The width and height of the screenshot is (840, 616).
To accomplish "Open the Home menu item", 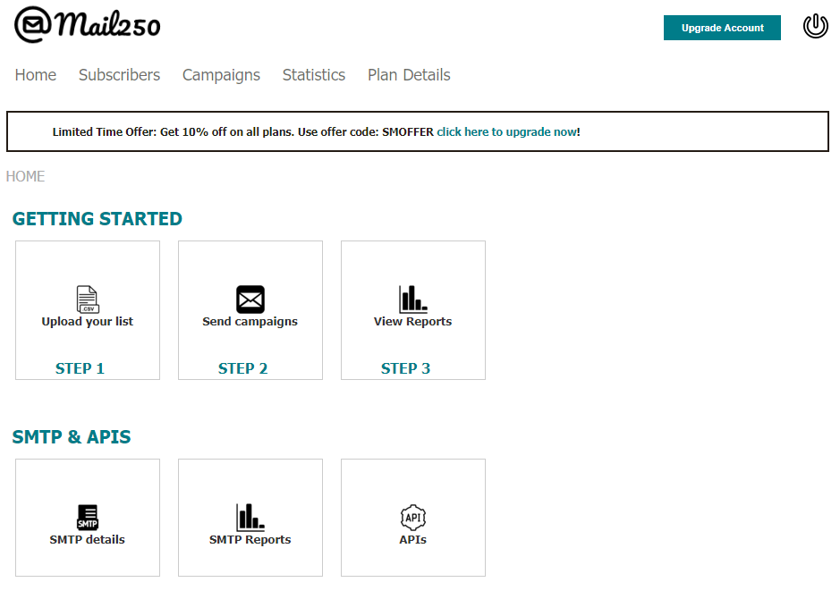I will click(36, 75).
